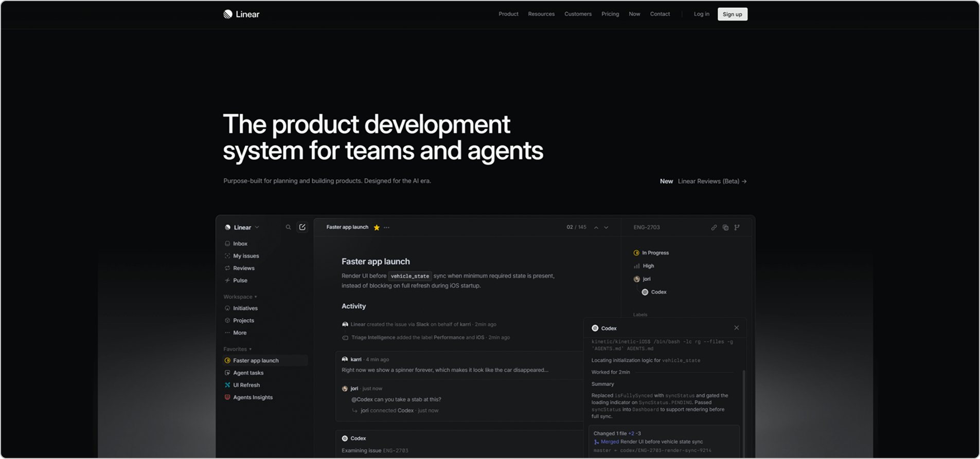980x459 pixels.
Task: Open Inbox in the sidebar
Action: pos(240,244)
